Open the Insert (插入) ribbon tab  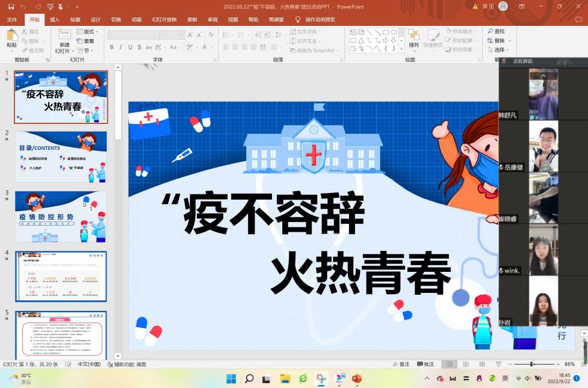(55, 19)
